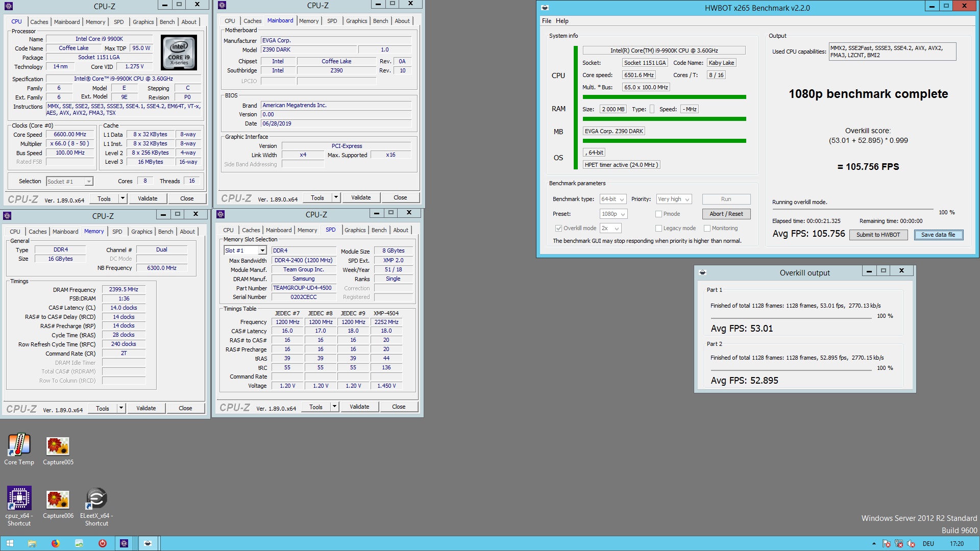980x551 pixels.
Task: Click HPET timer active (24.0 MHz) field
Action: (x=621, y=165)
